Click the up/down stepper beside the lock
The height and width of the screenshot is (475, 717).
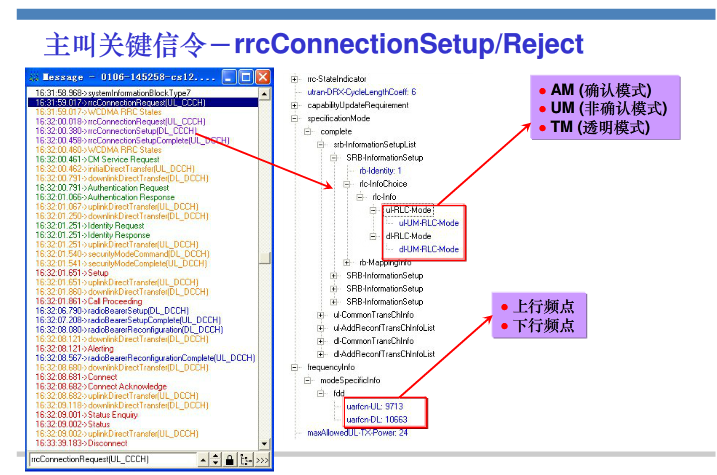point(215,460)
